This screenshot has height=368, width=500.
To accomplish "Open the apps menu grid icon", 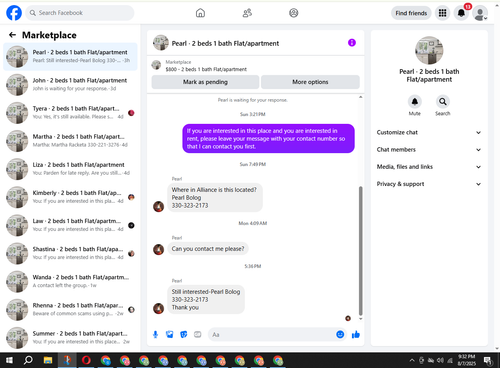I will point(442,13).
